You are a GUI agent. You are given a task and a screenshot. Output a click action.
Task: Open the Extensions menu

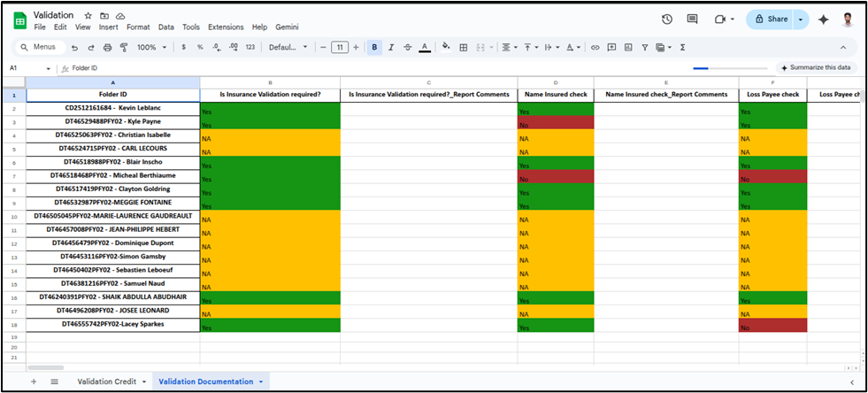[224, 27]
